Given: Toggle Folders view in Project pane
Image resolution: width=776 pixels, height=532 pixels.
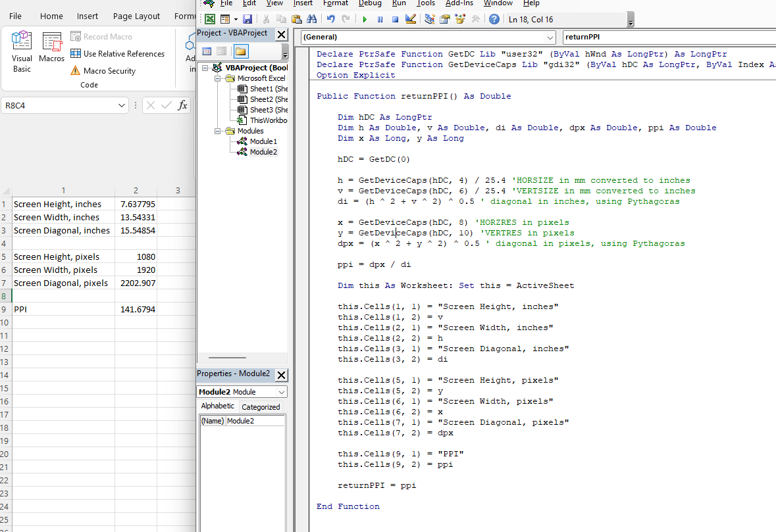Looking at the screenshot, I should pyautogui.click(x=240, y=51).
